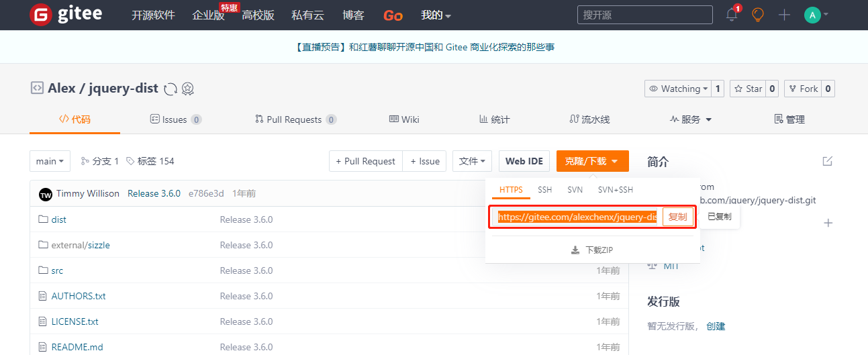
Task: Click the sync refresh icon beside jquery-dist
Action: pos(171,89)
